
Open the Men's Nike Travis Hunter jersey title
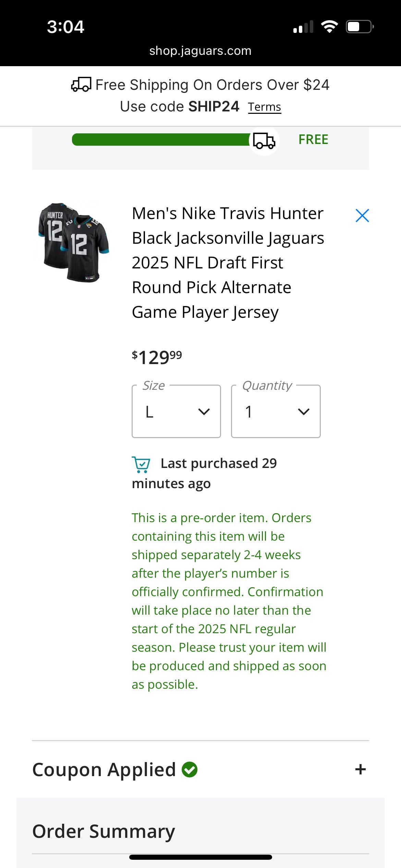click(228, 263)
